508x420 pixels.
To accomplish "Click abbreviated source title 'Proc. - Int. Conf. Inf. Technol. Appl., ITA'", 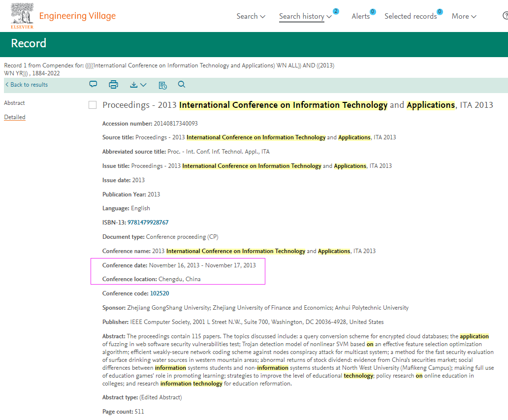I will coord(219,152).
